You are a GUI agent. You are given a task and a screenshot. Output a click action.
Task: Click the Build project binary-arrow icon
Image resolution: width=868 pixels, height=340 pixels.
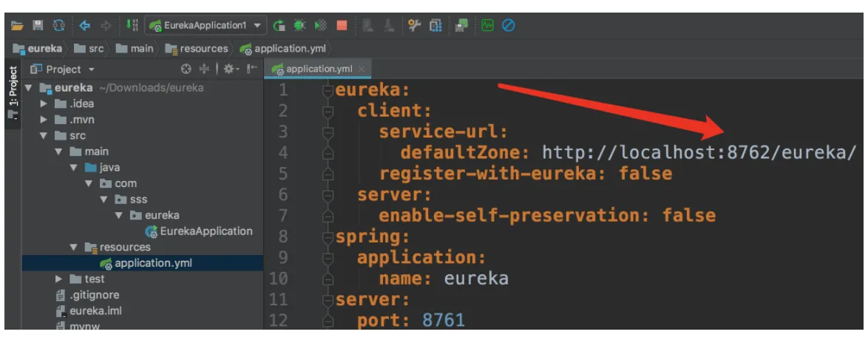point(132,25)
